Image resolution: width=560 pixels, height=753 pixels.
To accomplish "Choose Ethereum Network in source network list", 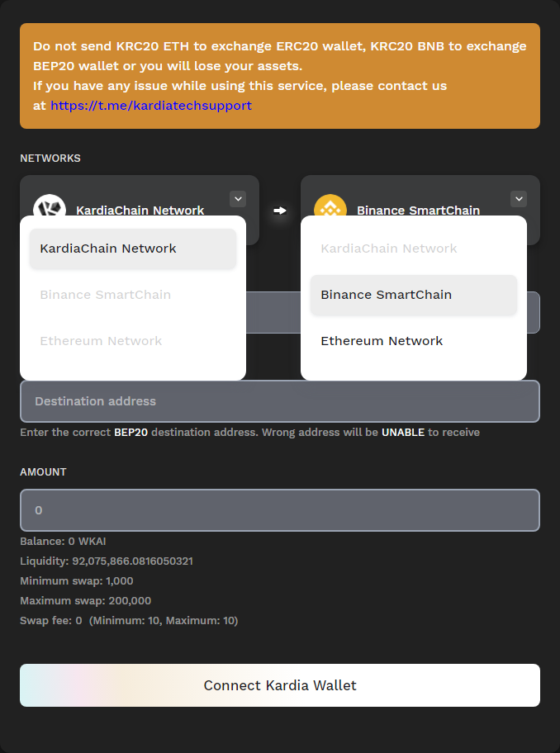I will click(x=133, y=340).
